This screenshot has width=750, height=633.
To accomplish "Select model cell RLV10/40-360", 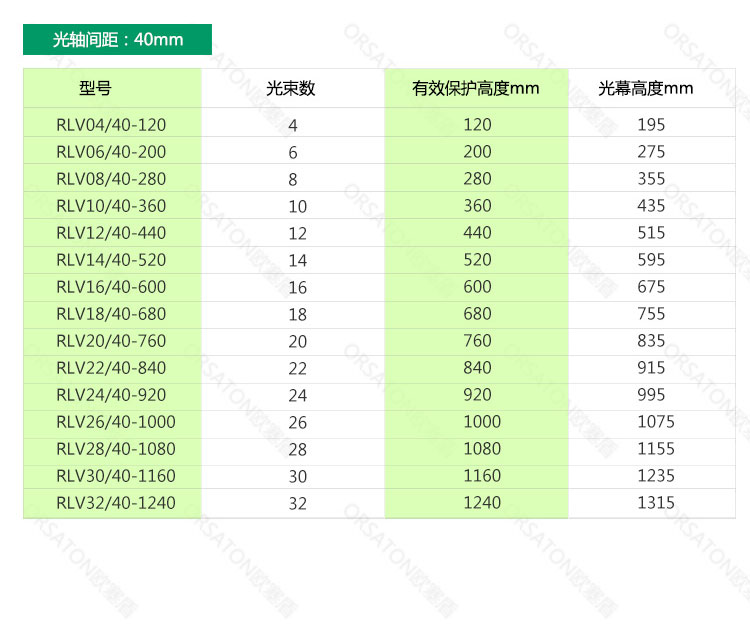I will tap(111, 206).
